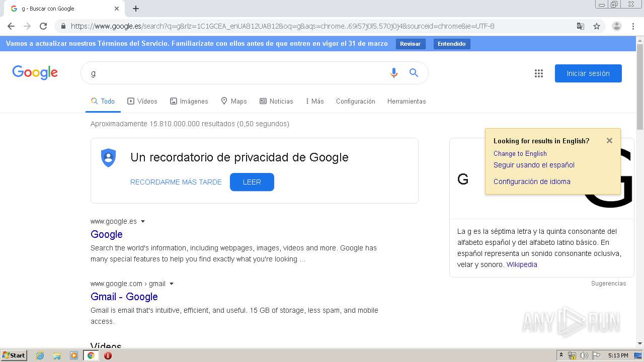The height and width of the screenshot is (362, 644).
Task: Switch to the Vídeos tab
Action: tap(142, 101)
